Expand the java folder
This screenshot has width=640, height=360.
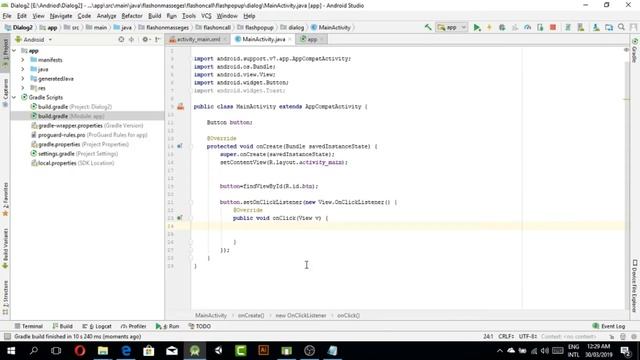click(x=23, y=69)
